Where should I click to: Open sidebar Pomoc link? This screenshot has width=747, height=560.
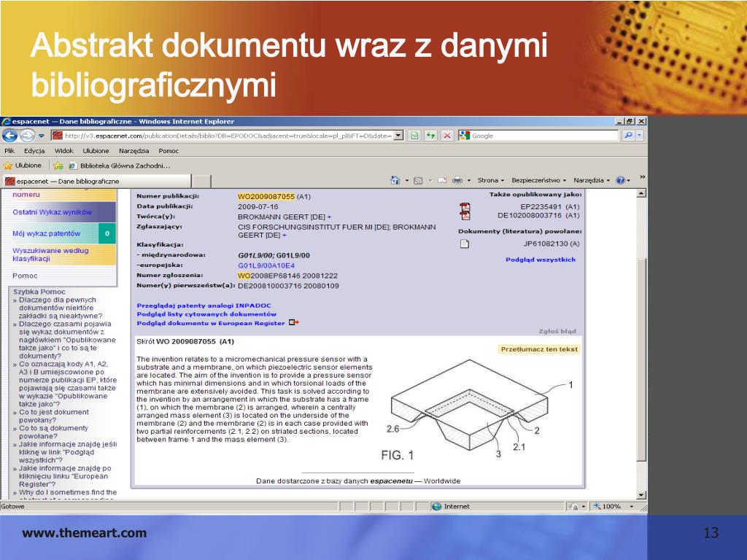[x=25, y=276]
